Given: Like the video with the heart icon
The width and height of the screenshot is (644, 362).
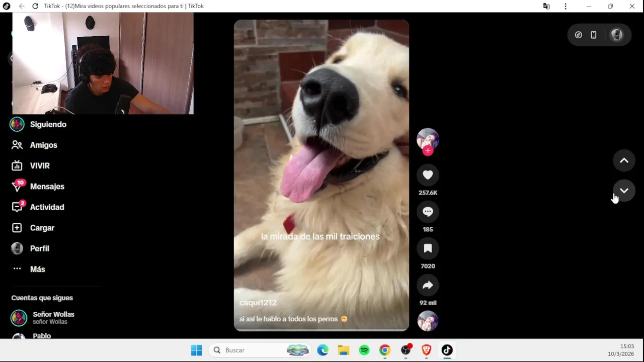Looking at the screenshot, I should tap(428, 175).
